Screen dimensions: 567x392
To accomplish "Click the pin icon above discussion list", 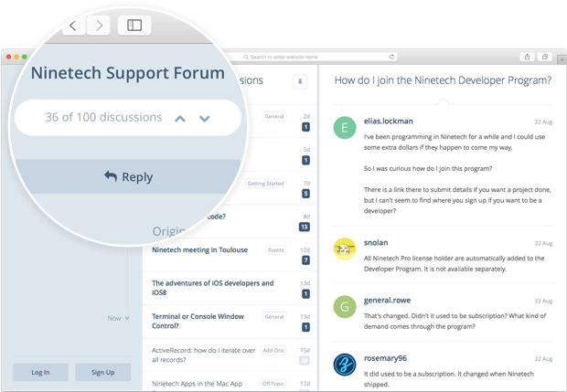I will click(x=299, y=82).
